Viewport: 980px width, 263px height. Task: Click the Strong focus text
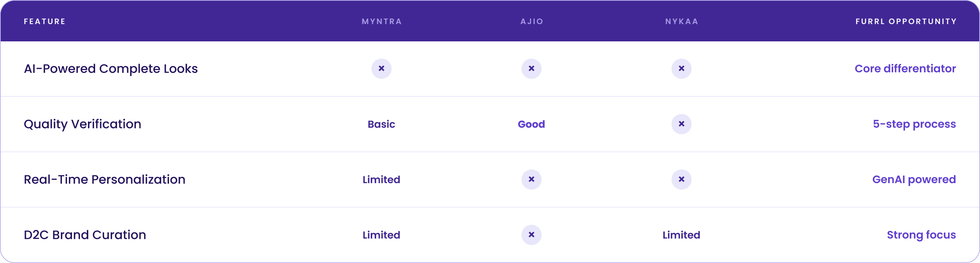click(x=921, y=235)
